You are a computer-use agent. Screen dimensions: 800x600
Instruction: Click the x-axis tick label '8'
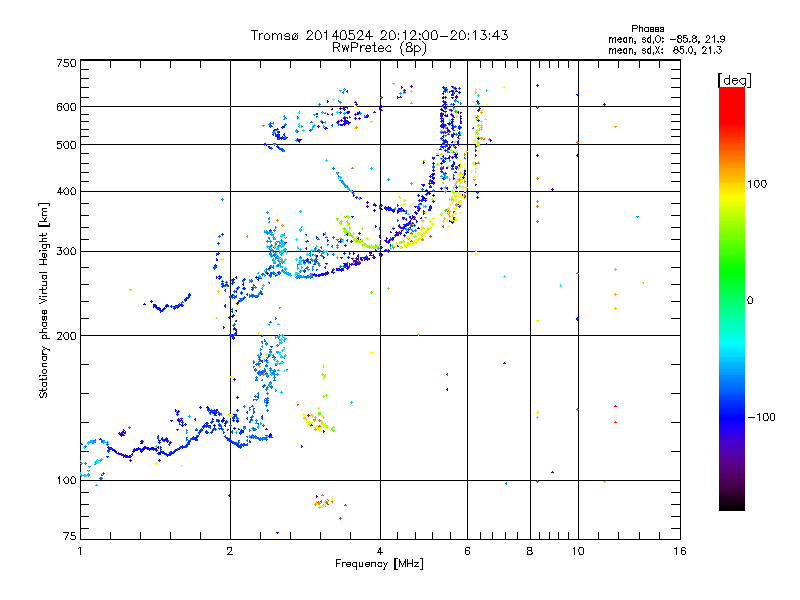(x=530, y=551)
